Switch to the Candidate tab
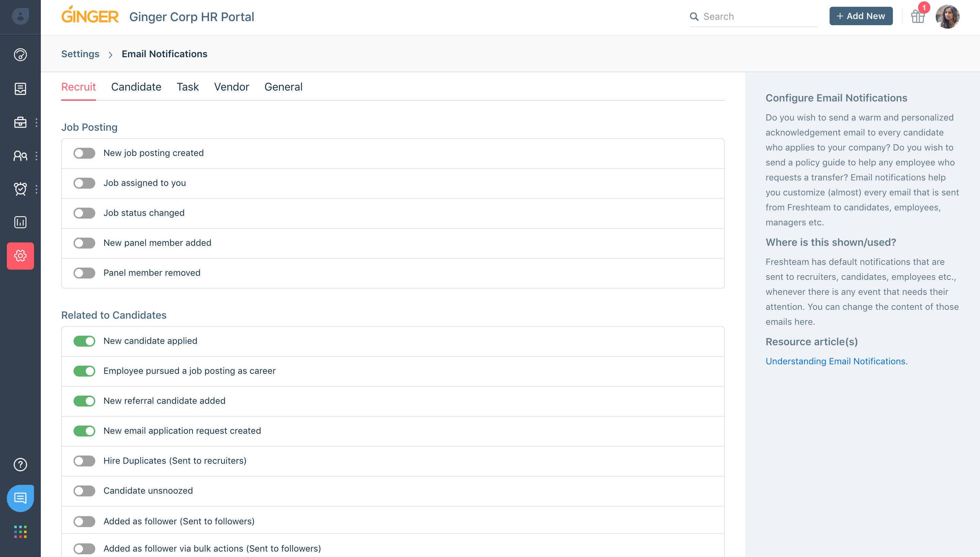 click(136, 87)
